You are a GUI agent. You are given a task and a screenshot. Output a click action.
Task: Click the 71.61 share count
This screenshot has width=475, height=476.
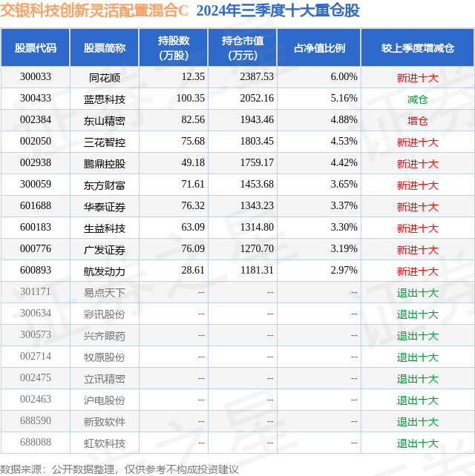[193, 185]
